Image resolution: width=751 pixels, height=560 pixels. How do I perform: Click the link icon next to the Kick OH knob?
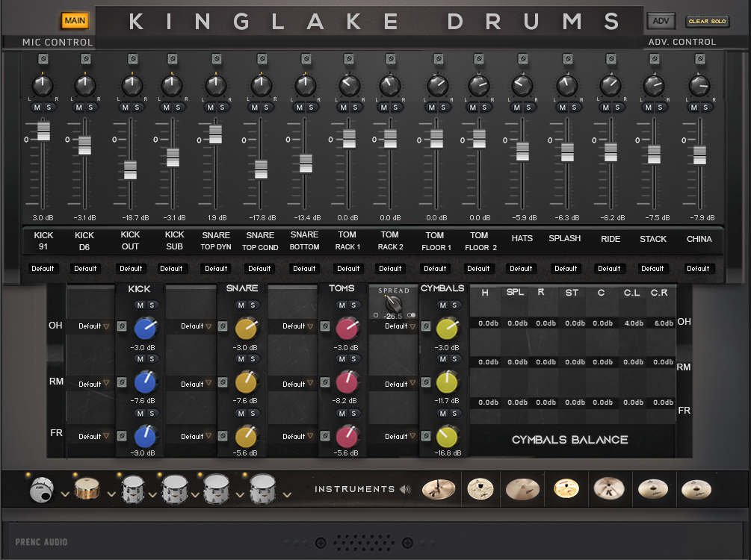coord(122,326)
